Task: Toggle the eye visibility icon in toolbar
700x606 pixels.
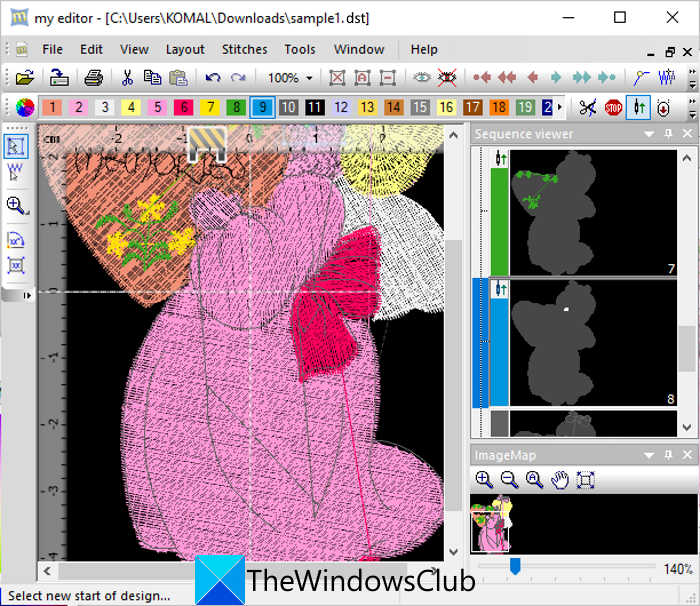Action: pyautogui.click(x=422, y=77)
